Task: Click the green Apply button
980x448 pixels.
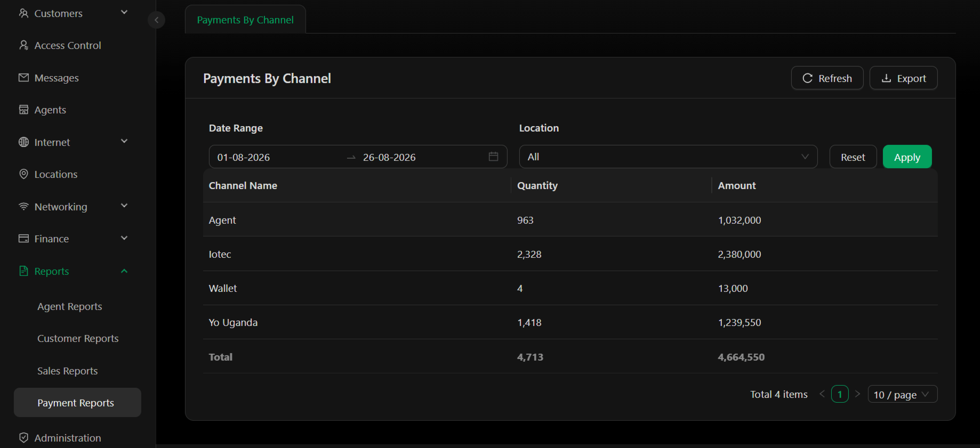Action: coord(907,157)
